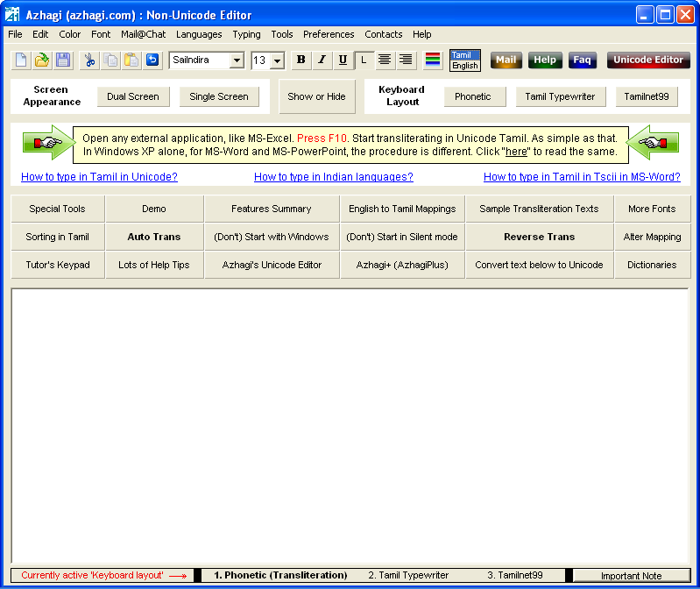The width and height of the screenshot is (700, 589).
Task: Click inside the blank text editing area
Action: tap(350, 426)
